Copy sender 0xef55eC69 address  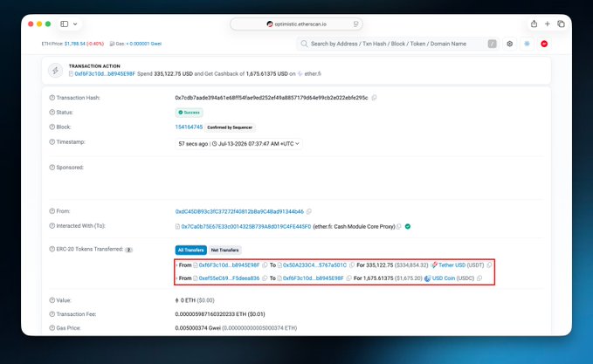pyautogui.click(x=265, y=278)
